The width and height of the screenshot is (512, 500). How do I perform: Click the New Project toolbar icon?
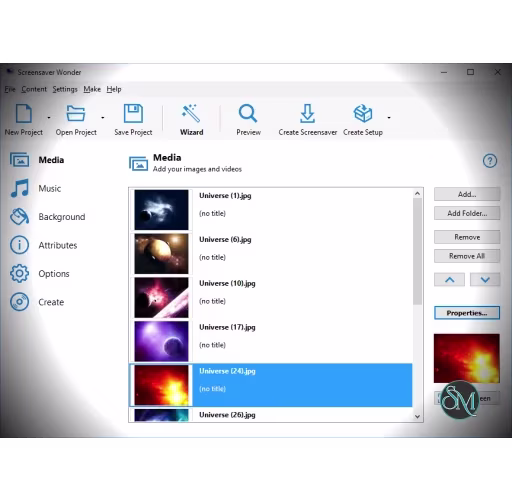[x=24, y=114]
